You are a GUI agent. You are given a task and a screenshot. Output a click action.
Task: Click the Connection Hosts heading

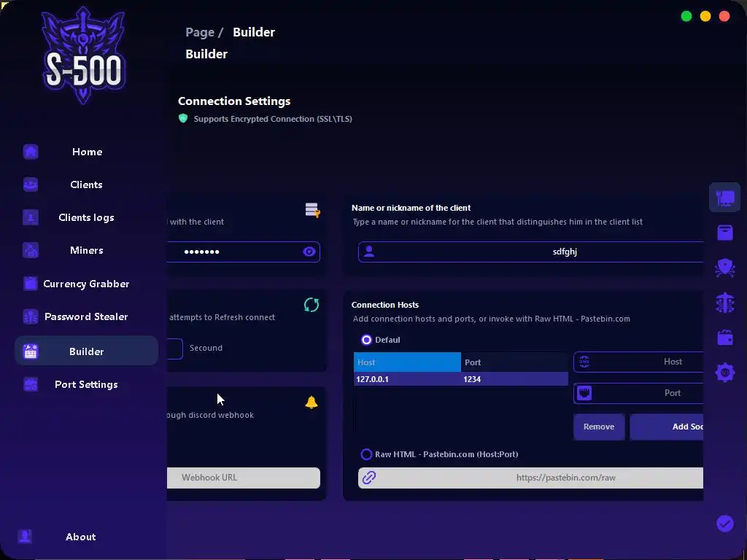point(385,305)
